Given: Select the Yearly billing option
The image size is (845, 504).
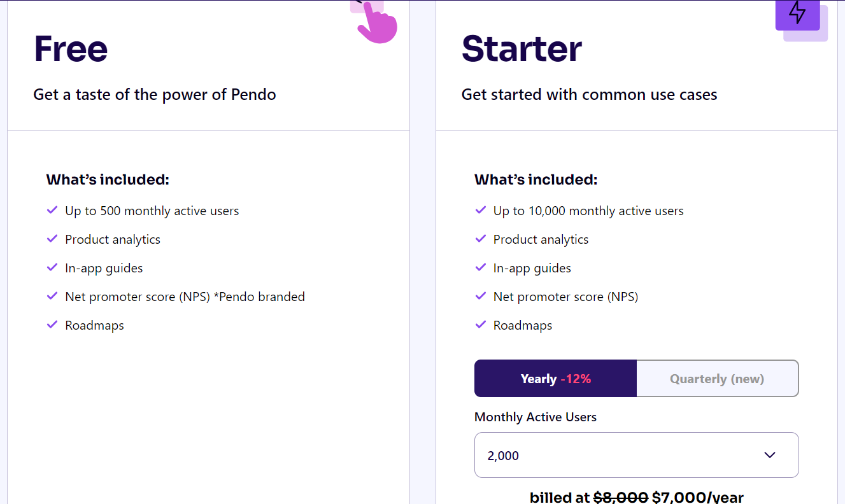Looking at the screenshot, I should point(555,379).
